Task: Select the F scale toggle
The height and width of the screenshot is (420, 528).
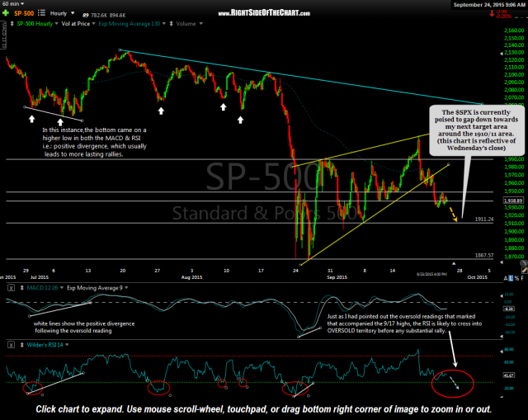Action: pos(522,278)
